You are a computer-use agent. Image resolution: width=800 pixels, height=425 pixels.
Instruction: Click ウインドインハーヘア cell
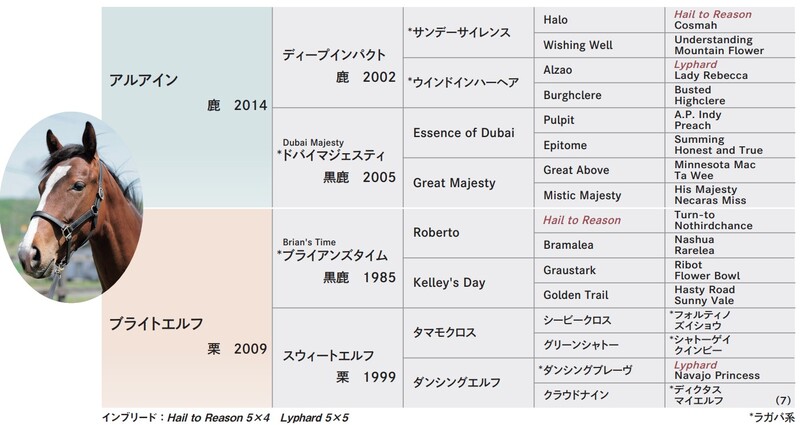point(468,82)
